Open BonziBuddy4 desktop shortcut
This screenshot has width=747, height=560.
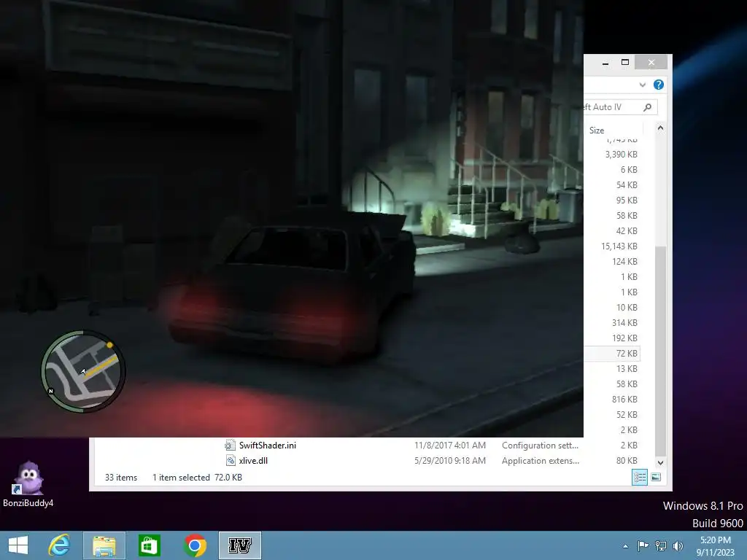click(28, 484)
